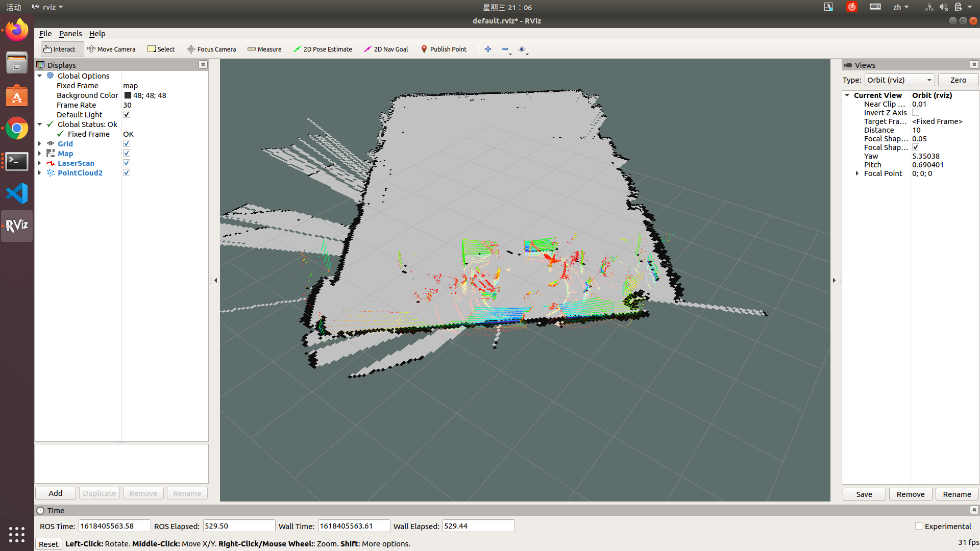
Task: Toggle the LaserScan display checkbox
Action: pos(127,163)
